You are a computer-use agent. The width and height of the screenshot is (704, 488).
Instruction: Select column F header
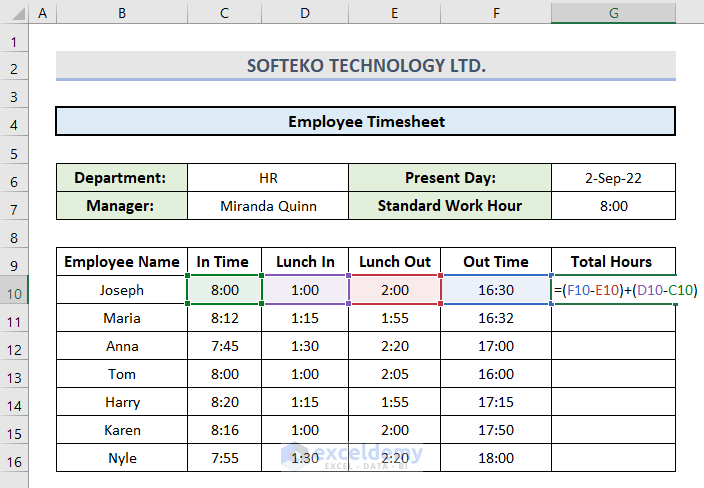496,13
